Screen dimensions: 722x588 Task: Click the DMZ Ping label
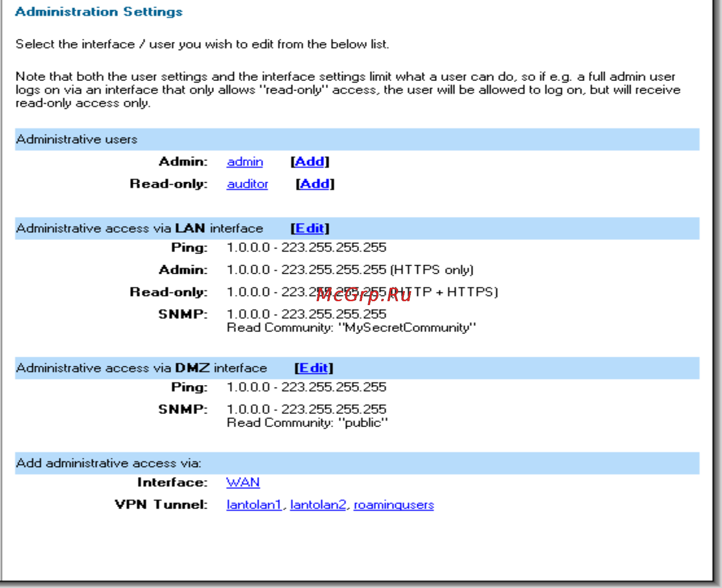tap(189, 388)
